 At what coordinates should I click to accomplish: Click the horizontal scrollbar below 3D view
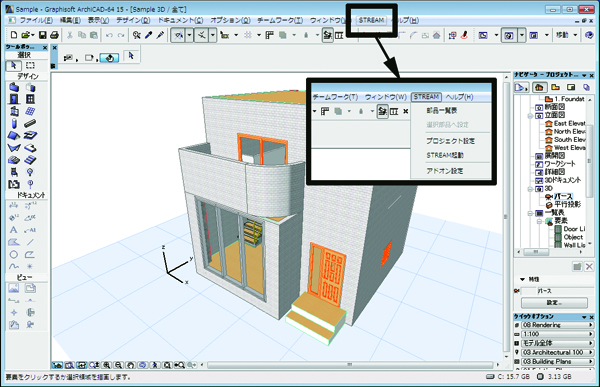click(350, 365)
